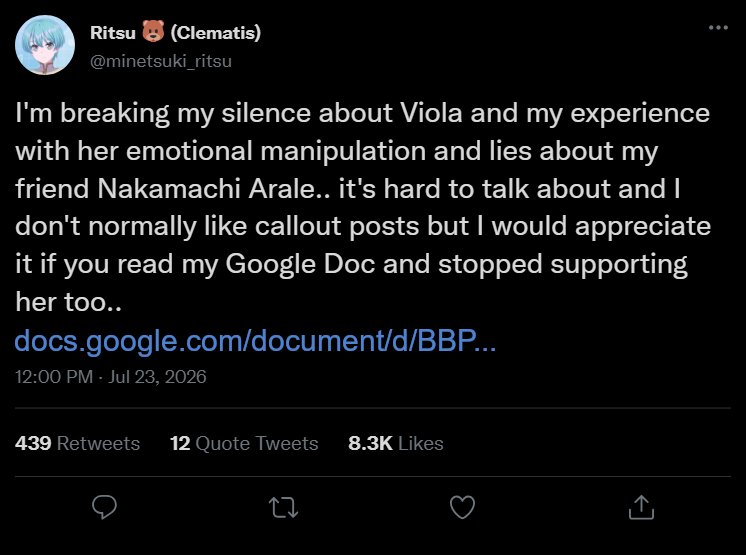Click the word Viola in the tweet

pos(431,113)
